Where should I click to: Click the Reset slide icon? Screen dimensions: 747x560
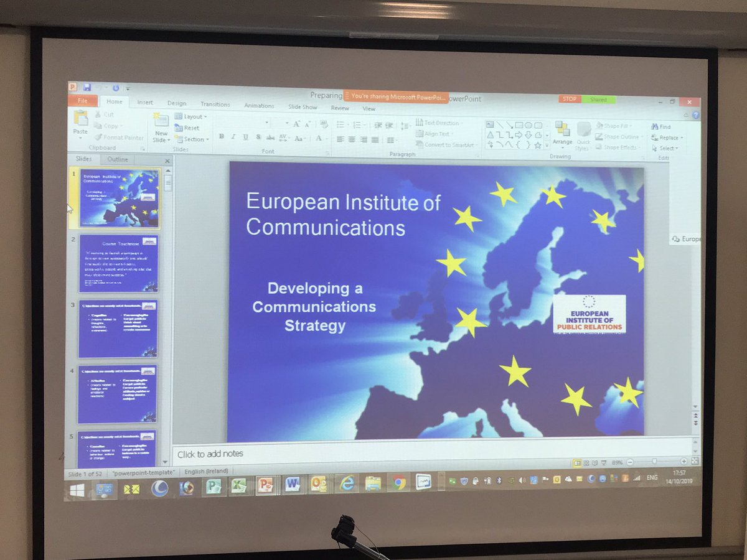tap(179, 128)
